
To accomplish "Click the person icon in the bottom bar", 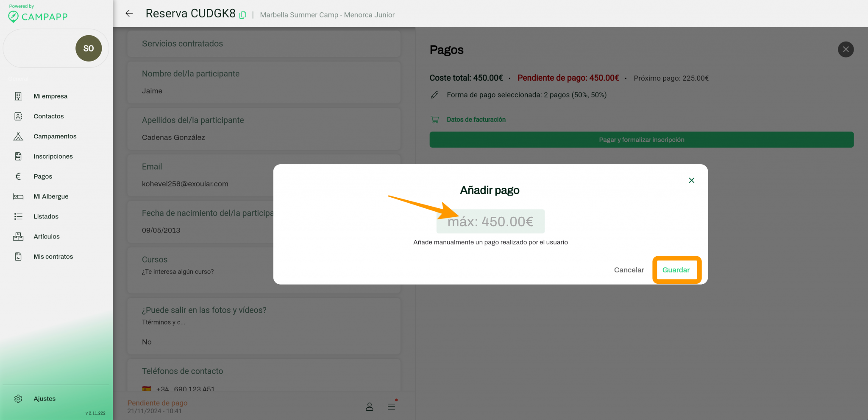I will [x=370, y=406].
